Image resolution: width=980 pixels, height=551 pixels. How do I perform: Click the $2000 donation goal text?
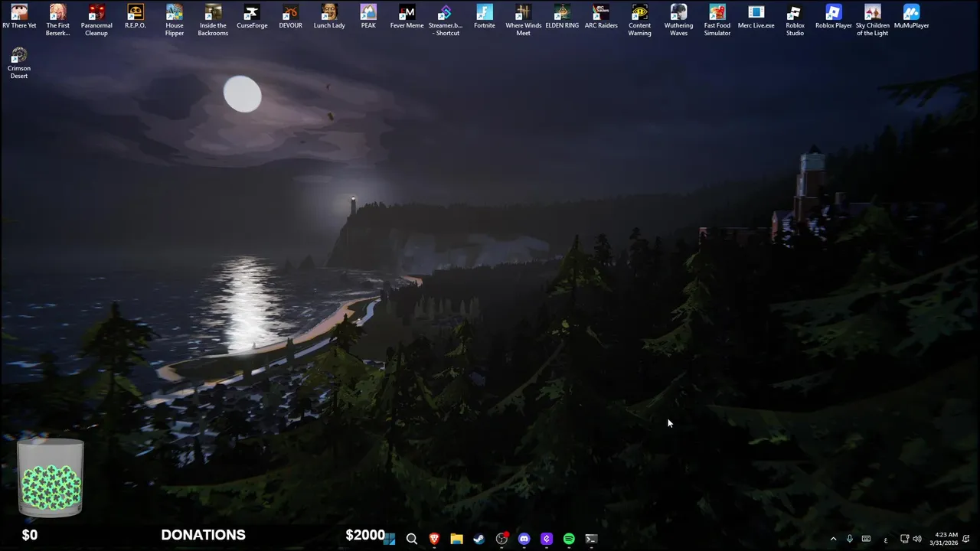tap(364, 535)
